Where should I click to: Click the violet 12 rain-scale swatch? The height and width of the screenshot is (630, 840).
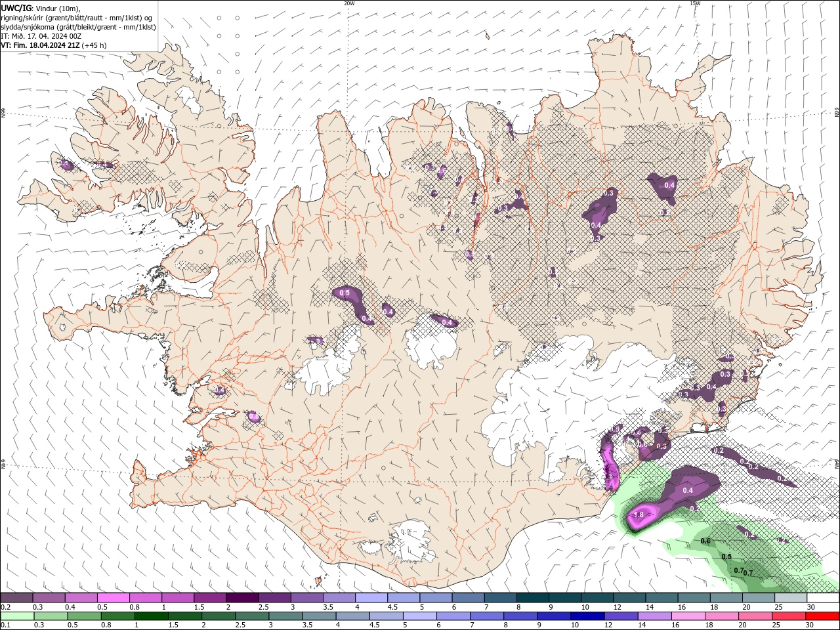(621, 616)
